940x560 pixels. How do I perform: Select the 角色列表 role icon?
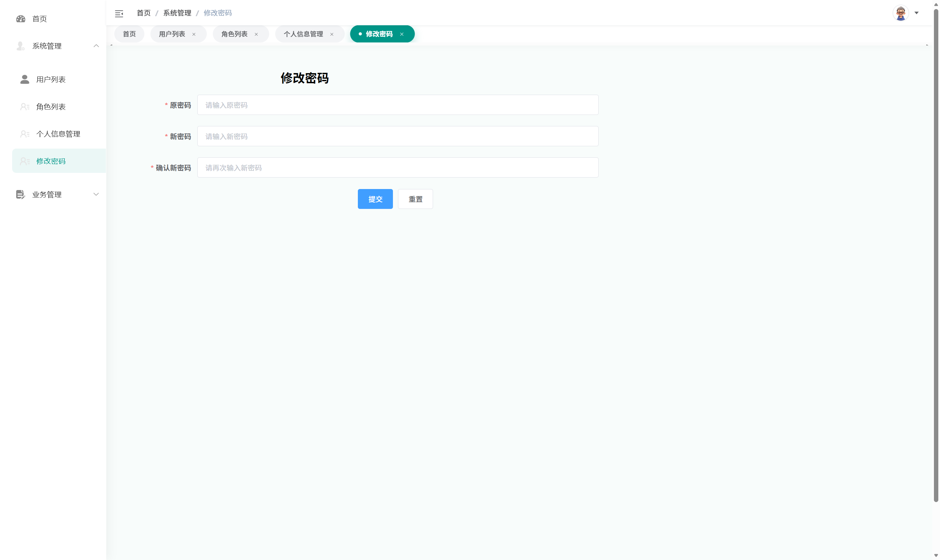[x=25, y=106]
